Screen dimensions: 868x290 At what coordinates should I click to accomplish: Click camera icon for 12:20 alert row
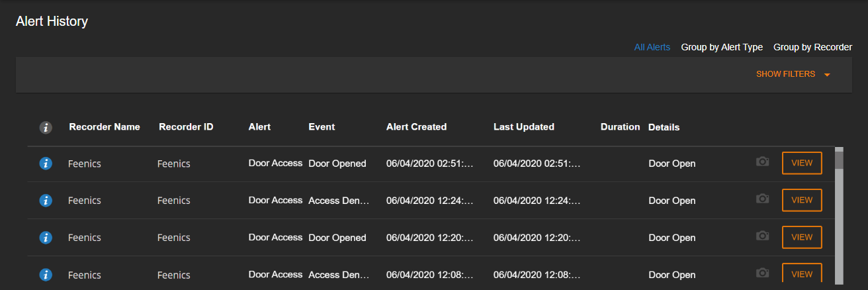tap(763, 236)
